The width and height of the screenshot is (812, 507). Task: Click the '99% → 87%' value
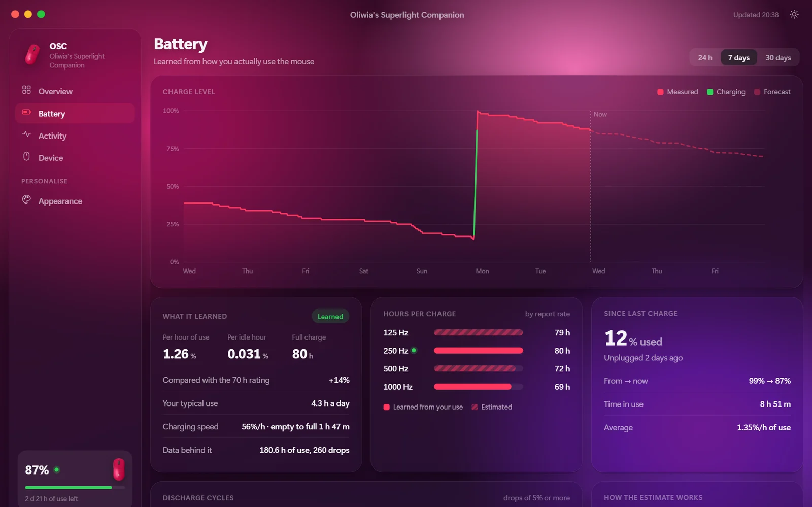(x=769, y=381)
